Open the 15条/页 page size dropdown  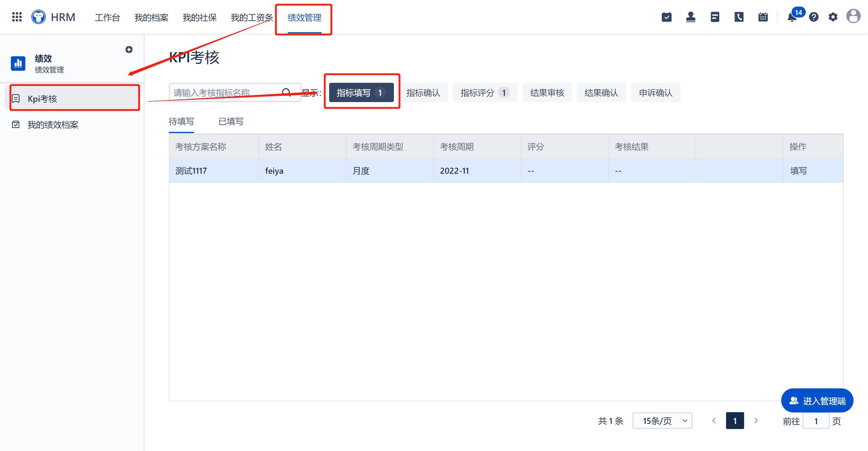[x=662, y=421]
